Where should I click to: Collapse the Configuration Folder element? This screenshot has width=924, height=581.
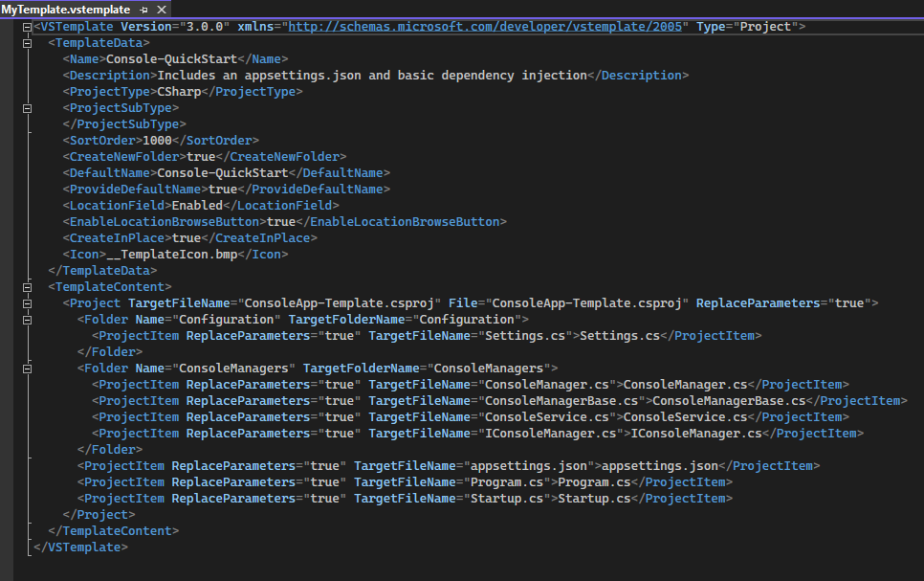[x=27, y=320]
